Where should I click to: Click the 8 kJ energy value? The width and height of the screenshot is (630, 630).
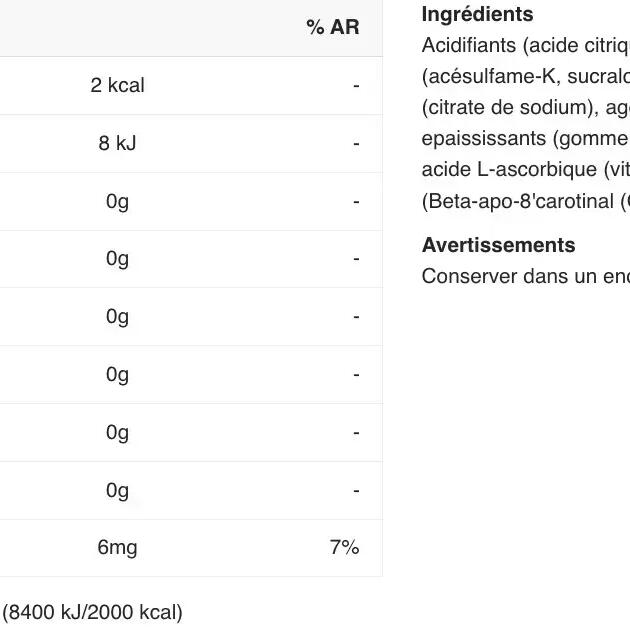[x=117, y=144]
